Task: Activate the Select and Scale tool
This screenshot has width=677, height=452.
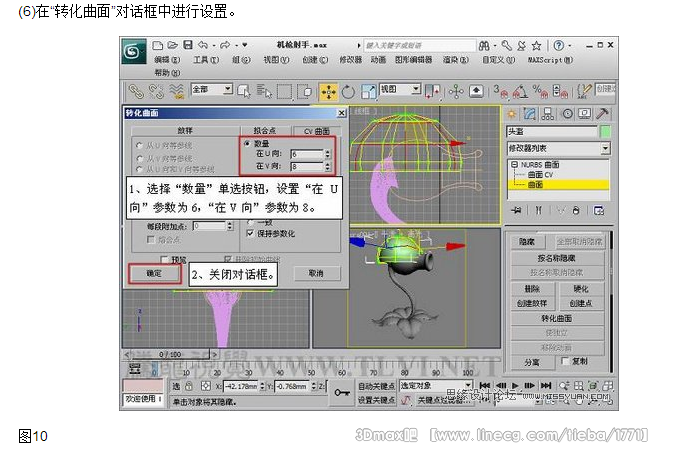Action: click(368, 92)
